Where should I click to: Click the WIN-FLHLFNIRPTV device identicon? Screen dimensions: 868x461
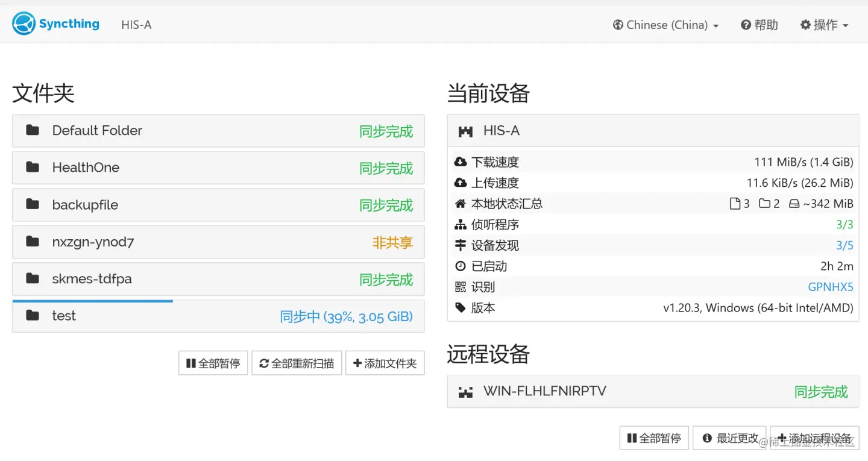click(x=465, y=392)
